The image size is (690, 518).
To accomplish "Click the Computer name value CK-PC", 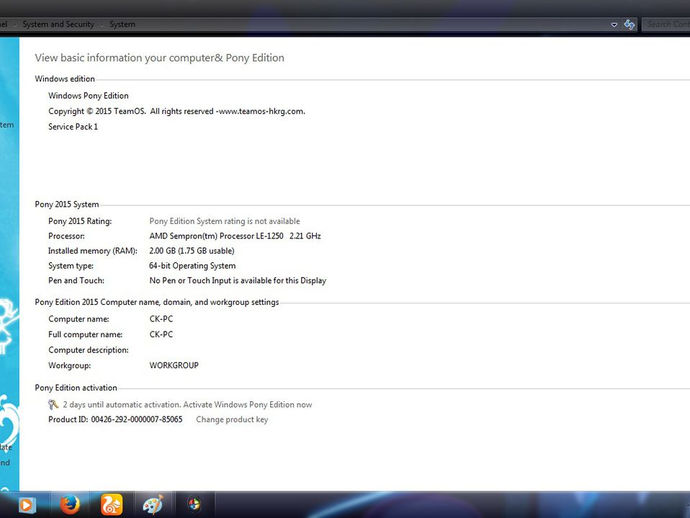I will [x=161, y=319].
